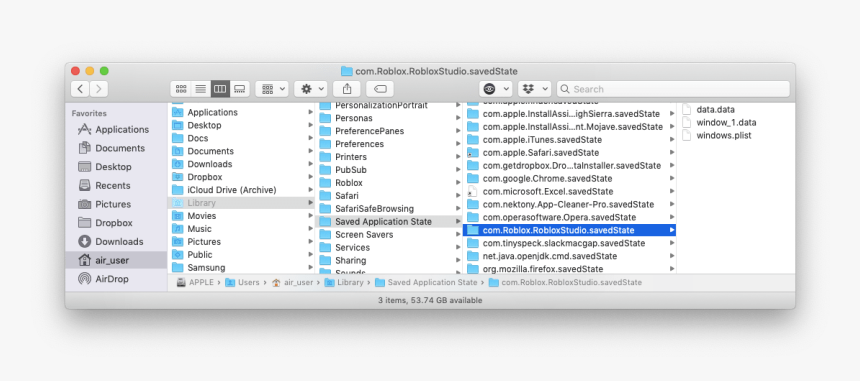860x381 pixels.
Task: Select the Movies folder
Action: [x=241, y=216]
